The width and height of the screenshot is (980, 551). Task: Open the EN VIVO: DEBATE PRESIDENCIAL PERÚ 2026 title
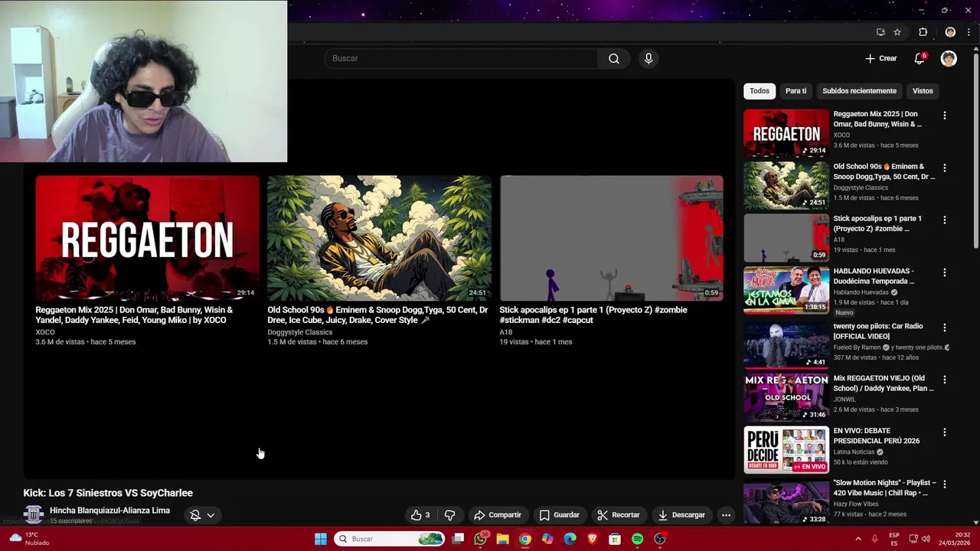[876, 435]
